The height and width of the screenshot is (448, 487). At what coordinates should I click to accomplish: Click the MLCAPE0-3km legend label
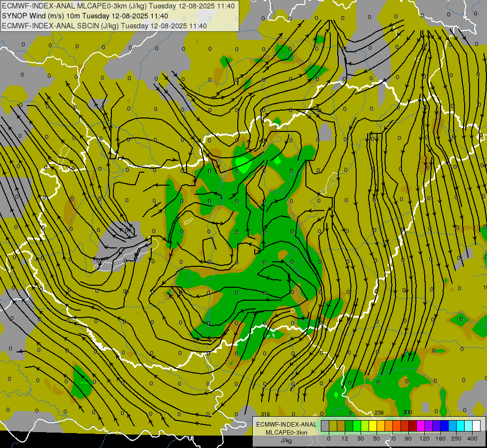coord(287,433)
